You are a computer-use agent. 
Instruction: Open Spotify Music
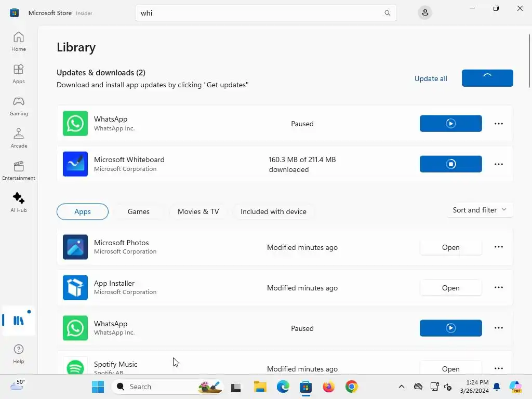click(x=450, y=368)
